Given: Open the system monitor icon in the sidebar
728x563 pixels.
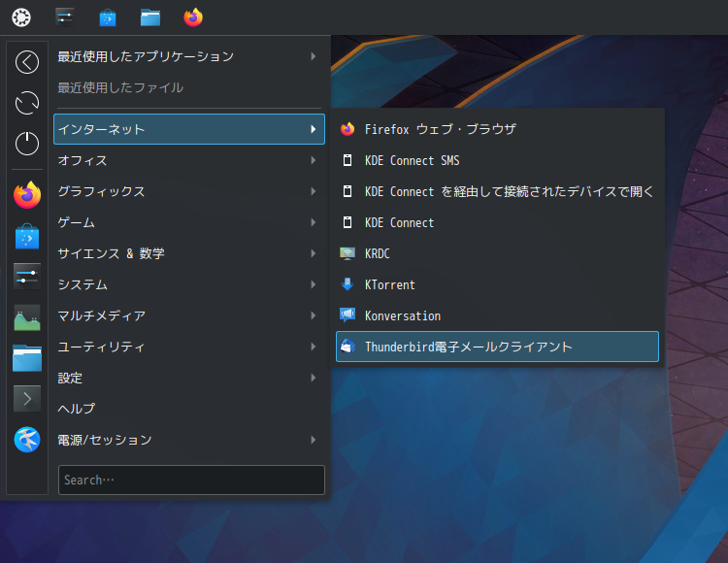Looking at the screenshot, I should point(27,317).
